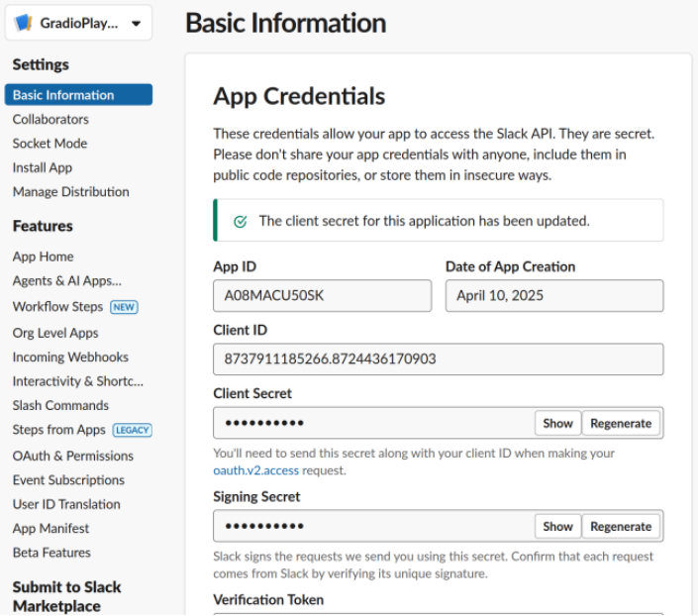Screen dimensions: 698x616
Task: Open User ID Translation page
Action: click(x=66, y=504)
